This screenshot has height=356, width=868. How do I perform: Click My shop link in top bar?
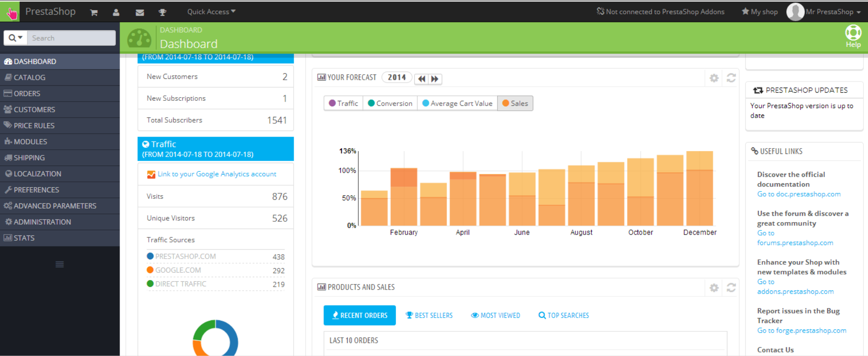click(x=759, y=12)
